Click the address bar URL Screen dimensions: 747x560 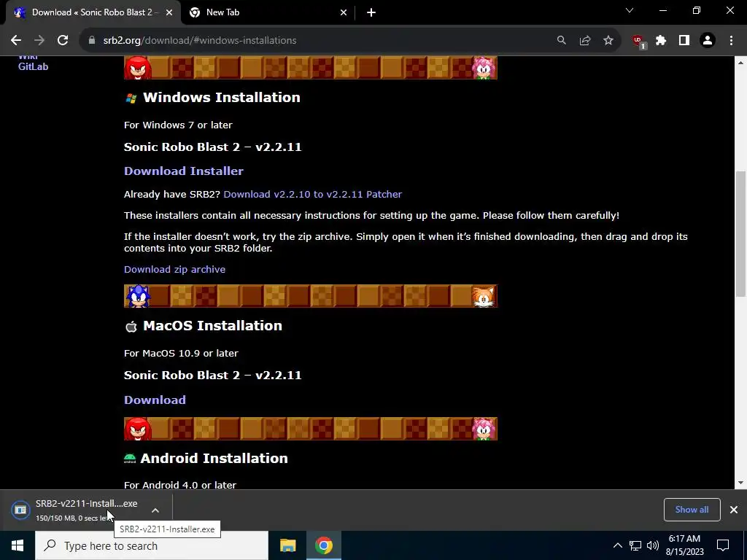200,41
